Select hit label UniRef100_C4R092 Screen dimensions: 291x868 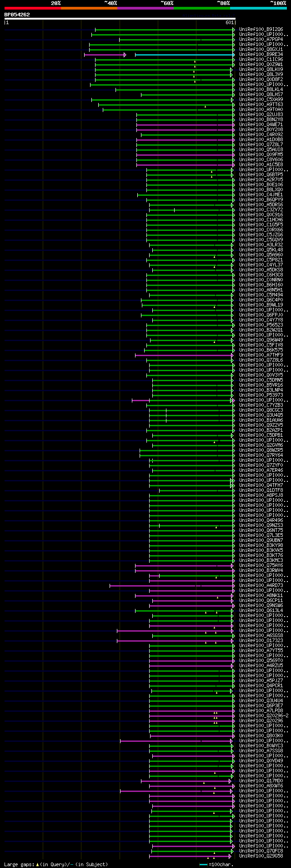pos(261,134)
